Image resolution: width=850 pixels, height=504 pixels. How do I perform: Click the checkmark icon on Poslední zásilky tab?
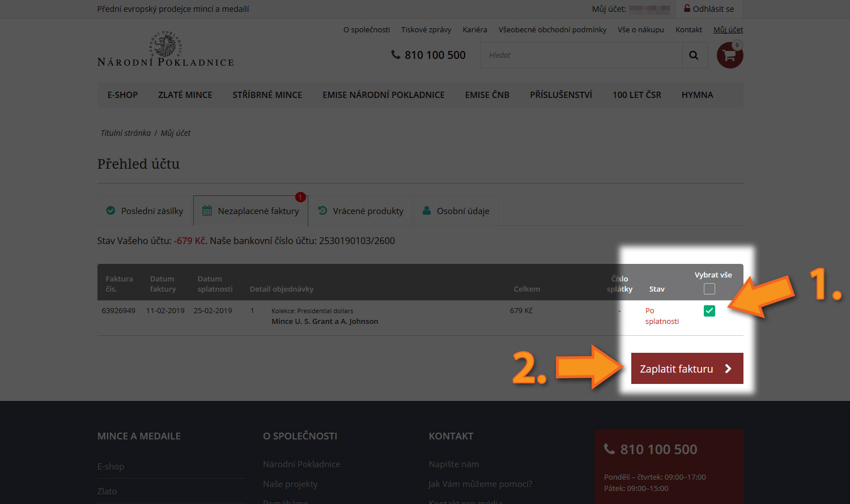(111, 211)
